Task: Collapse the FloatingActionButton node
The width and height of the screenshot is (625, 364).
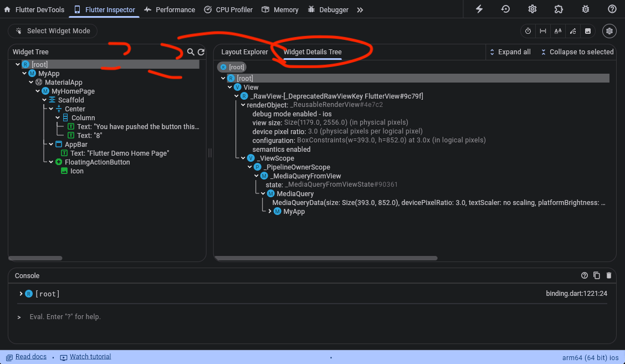Action: click(51, 162)
